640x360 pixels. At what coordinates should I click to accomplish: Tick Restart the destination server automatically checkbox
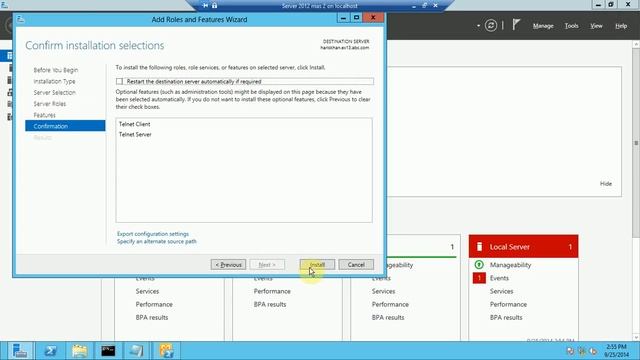(x=119, y=82)
